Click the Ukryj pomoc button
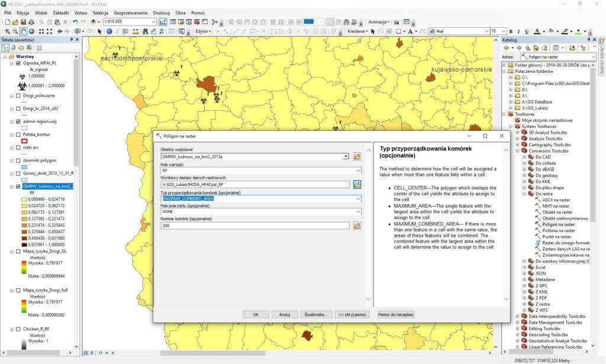606x364 pixels. [352, 314]
